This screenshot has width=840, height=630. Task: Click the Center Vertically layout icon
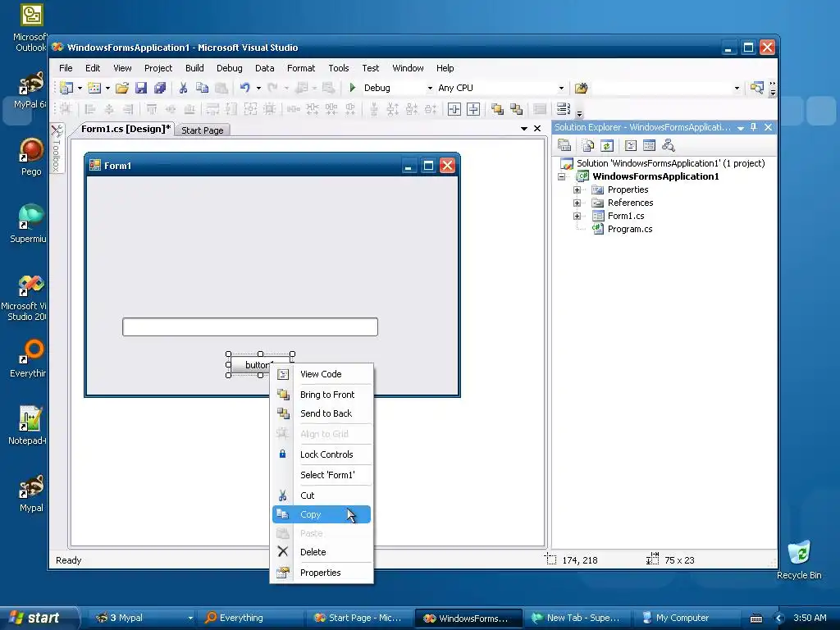click(x=473, y=109)
